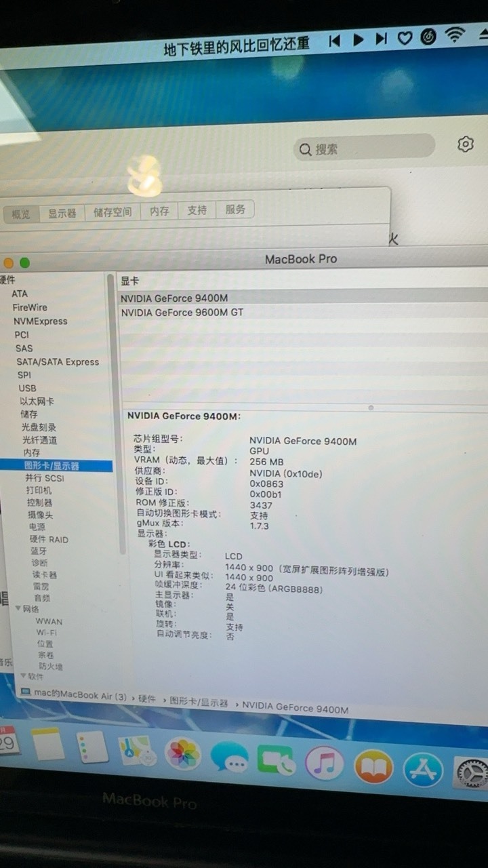488x868 pixels.
Task: Switch to the 支持 tab
Action: point(197,210)
